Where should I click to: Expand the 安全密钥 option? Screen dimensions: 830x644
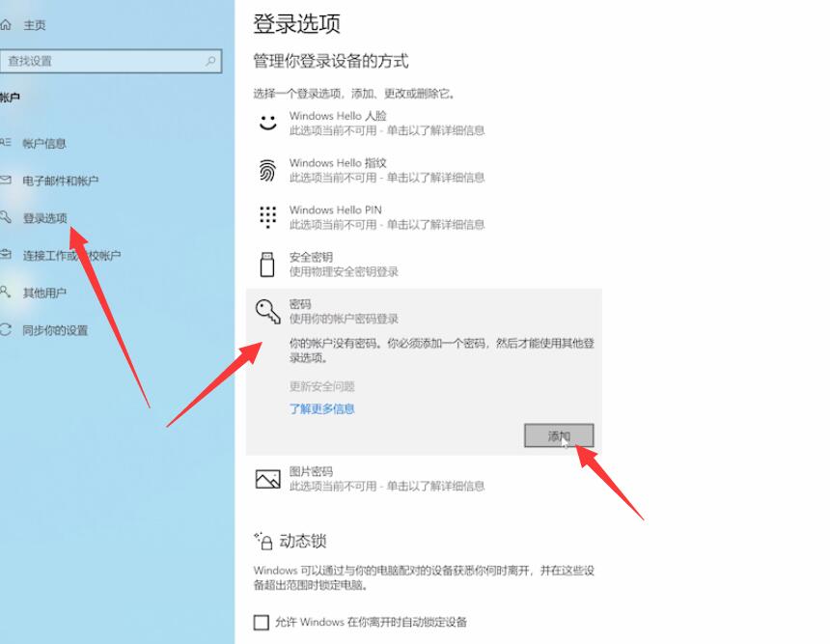click(424, 265)
